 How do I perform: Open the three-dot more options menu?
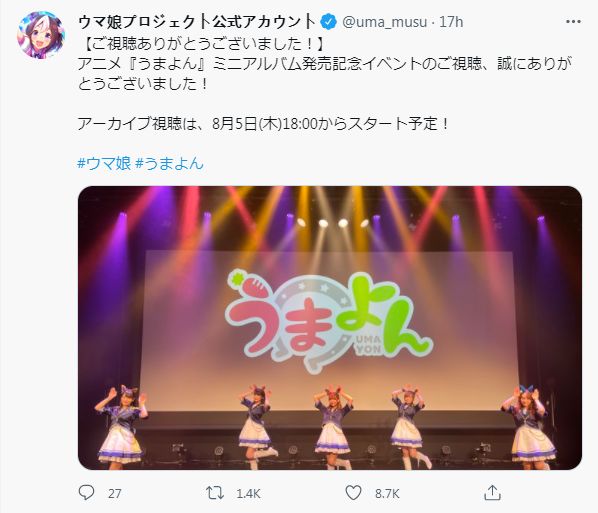pos(573,22)
